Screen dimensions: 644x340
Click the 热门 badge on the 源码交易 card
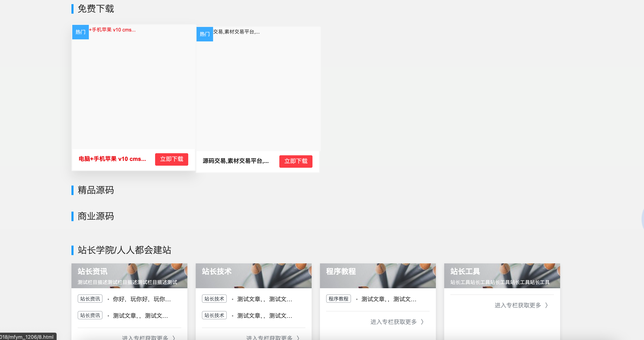(205, 34)
